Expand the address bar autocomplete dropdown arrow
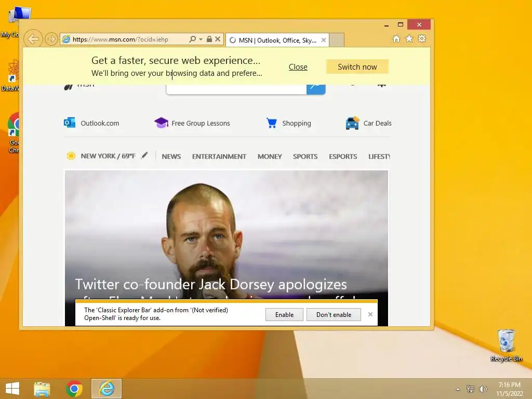 coord(201,39)
